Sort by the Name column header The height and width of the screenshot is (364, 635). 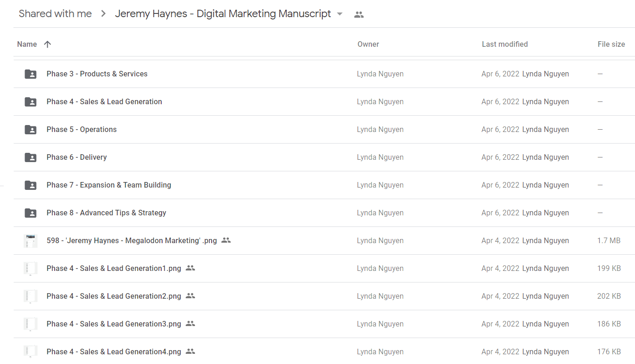pos(27,44)
